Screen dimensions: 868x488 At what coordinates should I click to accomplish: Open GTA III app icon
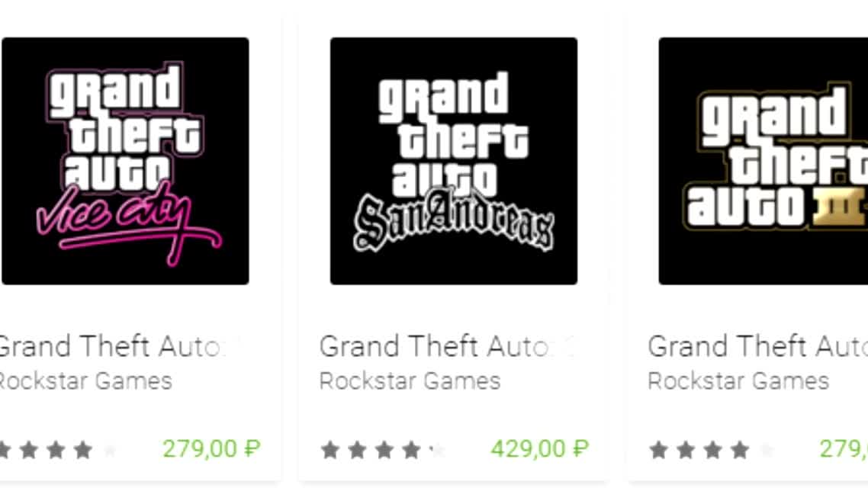pyautogui.click(x=764, y=161)
